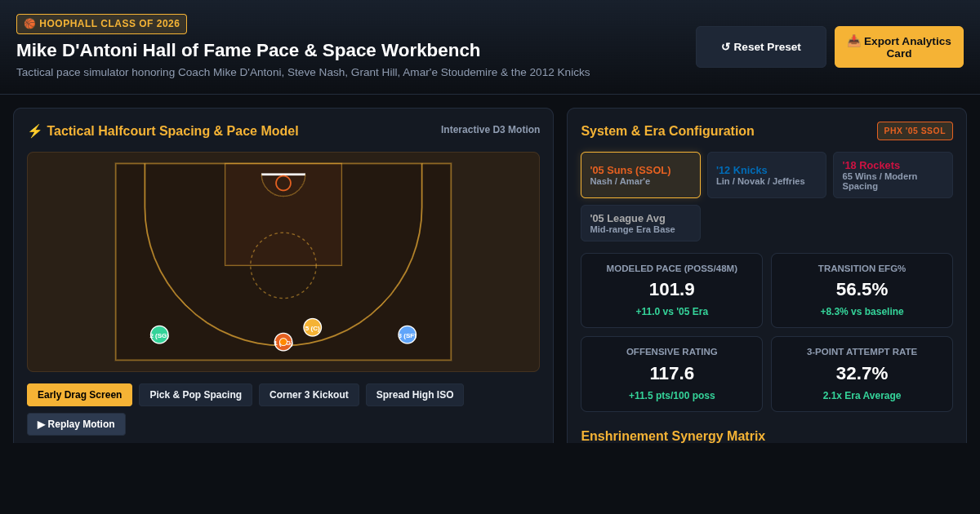Click the basketball hoop rim on the court
980x514 pixels.
(x=283, y=183)
